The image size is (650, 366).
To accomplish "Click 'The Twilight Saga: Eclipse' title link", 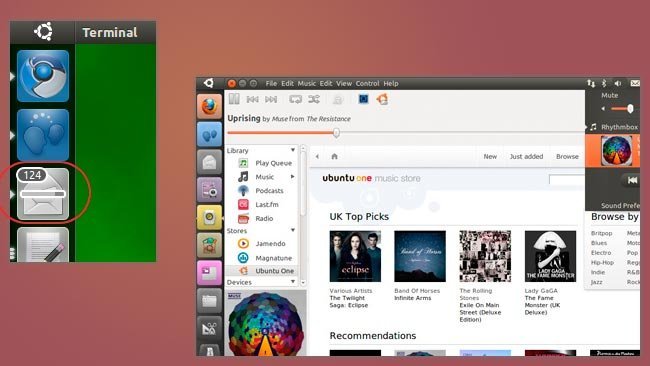I will (349, 301).
